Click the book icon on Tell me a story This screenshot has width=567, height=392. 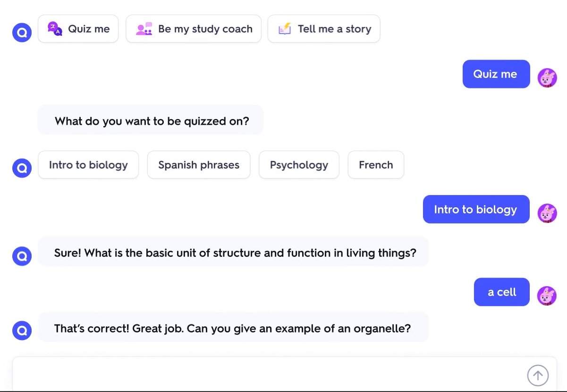point(285,29)
